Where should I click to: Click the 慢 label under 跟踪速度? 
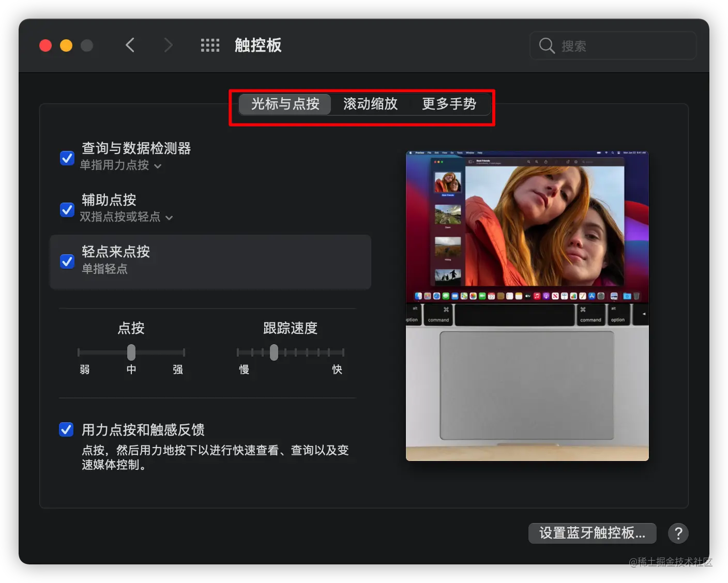pyautogui.click(x=244, y=370)
